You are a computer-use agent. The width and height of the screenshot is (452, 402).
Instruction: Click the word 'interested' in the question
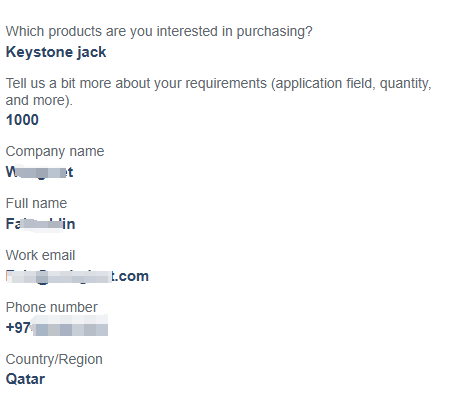click(188, 31)
